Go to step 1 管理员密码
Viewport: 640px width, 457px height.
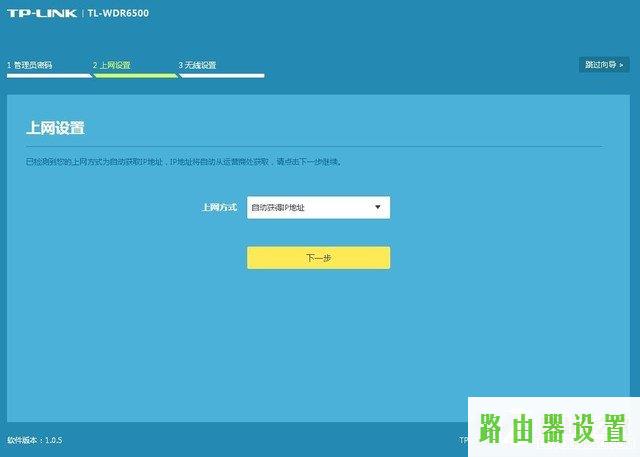click(29, 65)
